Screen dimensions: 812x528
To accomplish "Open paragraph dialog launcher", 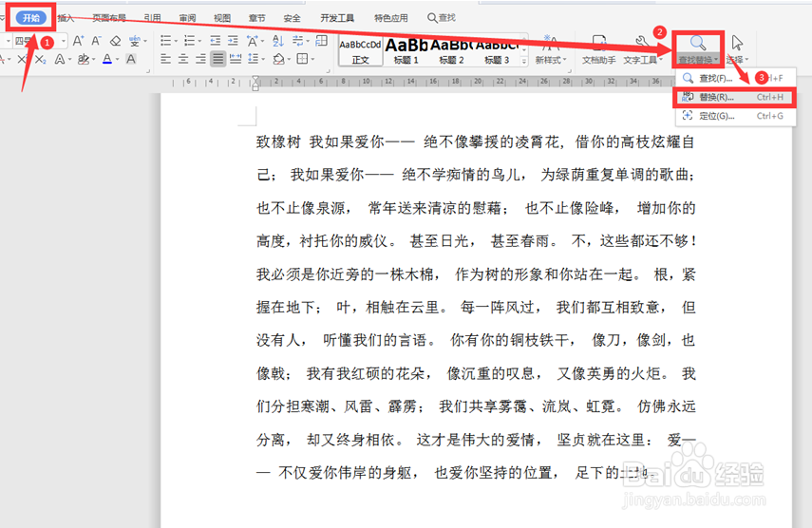I will pos(328,71).
